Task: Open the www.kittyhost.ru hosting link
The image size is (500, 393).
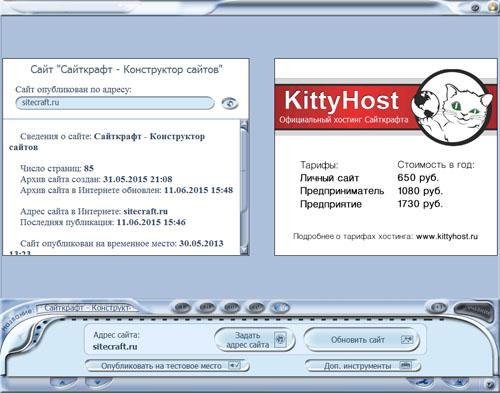Action: point(447,236)
